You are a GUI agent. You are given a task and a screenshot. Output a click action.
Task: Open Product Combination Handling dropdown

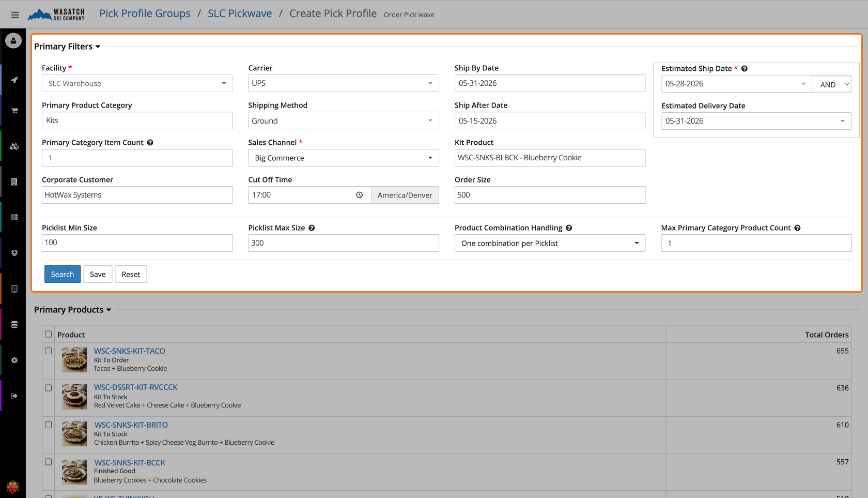pos(550,243)
